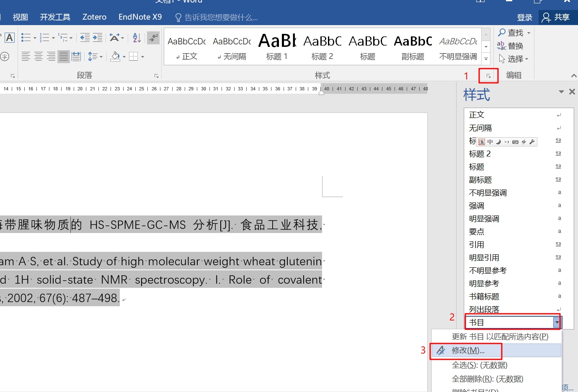578x392 pixels.
Task: Toggle left alignment
Action: pos(26,56)
